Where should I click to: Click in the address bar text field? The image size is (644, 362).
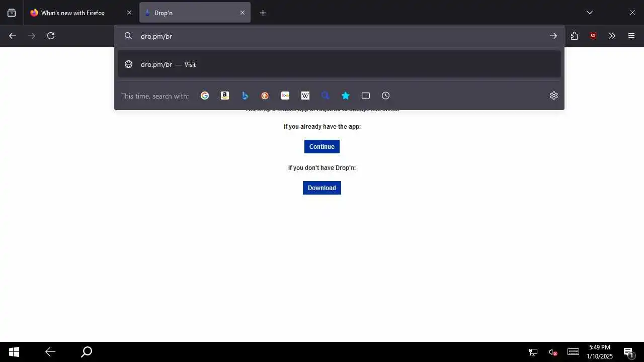[x=340, y=36]
